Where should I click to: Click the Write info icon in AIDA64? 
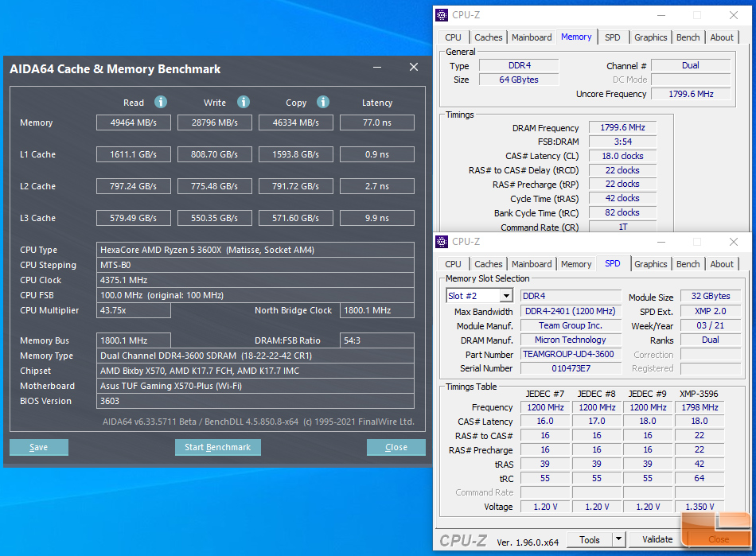(244, 102)
